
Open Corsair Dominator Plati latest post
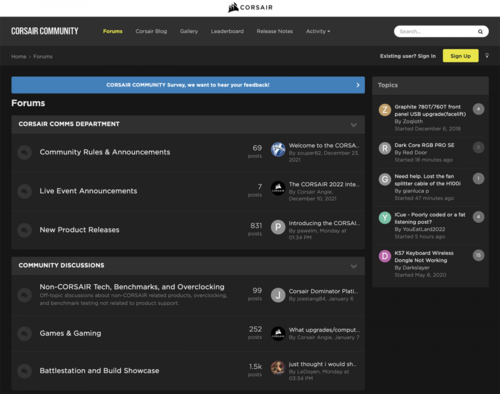click(x=323, y=291)
